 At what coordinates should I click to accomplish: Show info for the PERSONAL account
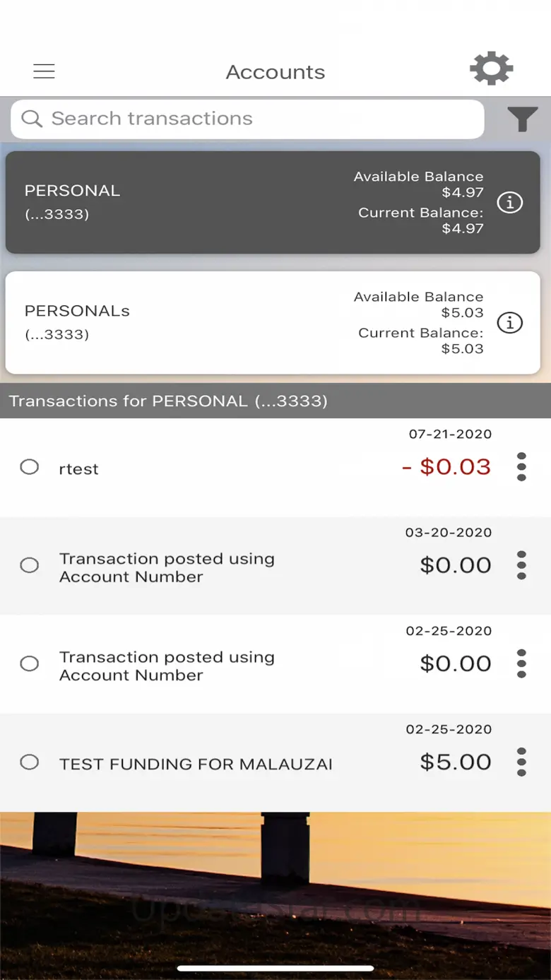coord(510,203)
